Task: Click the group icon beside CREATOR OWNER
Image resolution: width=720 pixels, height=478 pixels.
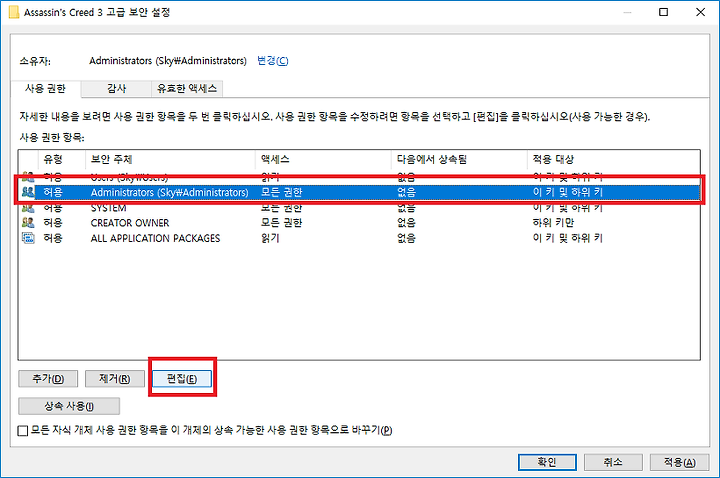Action: (x=28, y=223)
